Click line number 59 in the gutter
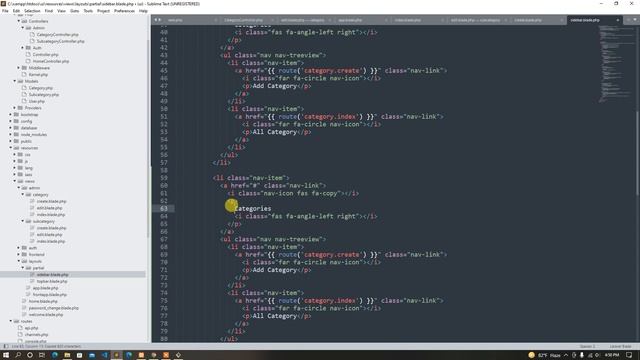Viewport: 640px width, 360px height. pos(164,178)
